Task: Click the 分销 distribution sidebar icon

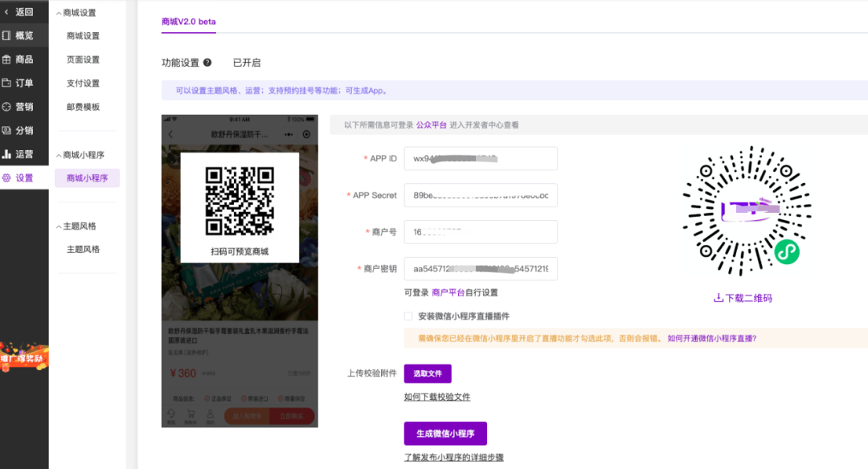Action: click(x=7, y=130)
